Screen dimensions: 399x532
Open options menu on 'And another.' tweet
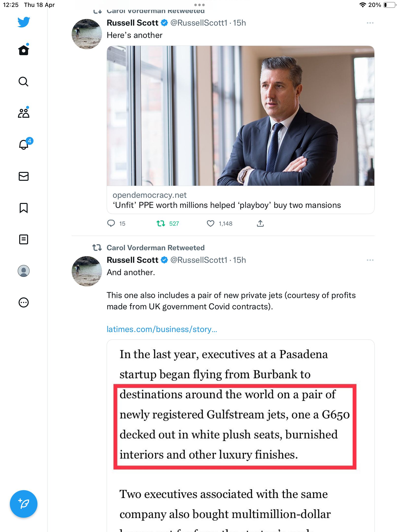(370, 260)
